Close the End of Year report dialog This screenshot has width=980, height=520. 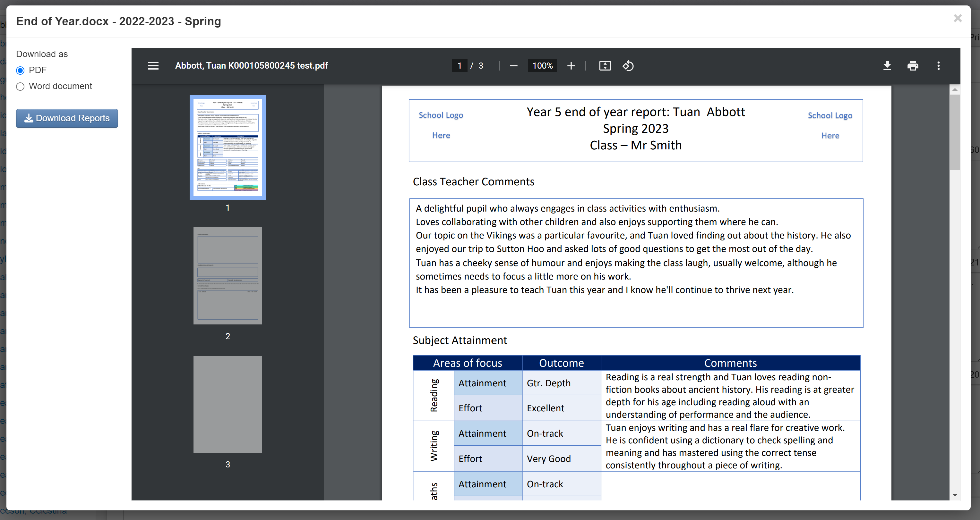[x=958, y=18]
